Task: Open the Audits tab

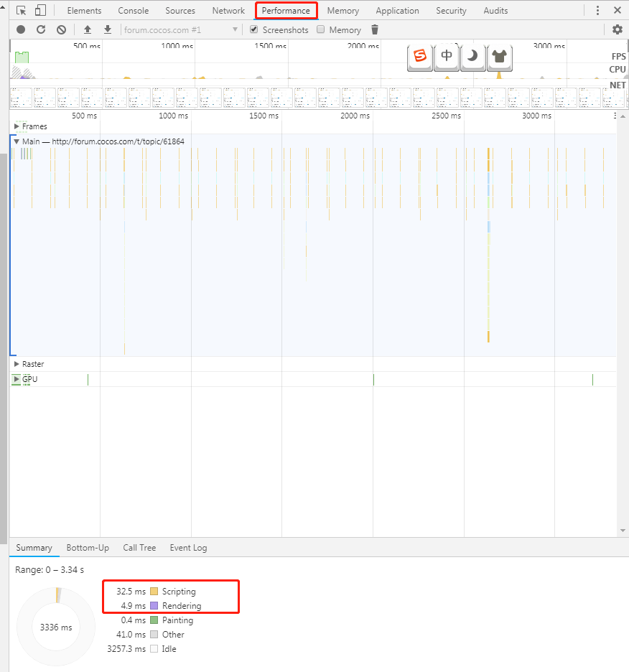Action: (x=495, y=10)
